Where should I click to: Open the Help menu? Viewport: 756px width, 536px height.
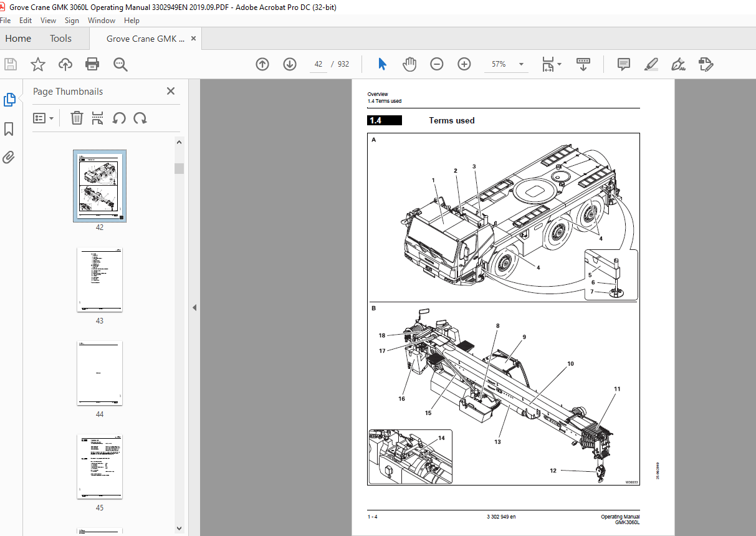pyautogui.click(x=132, y=21)
